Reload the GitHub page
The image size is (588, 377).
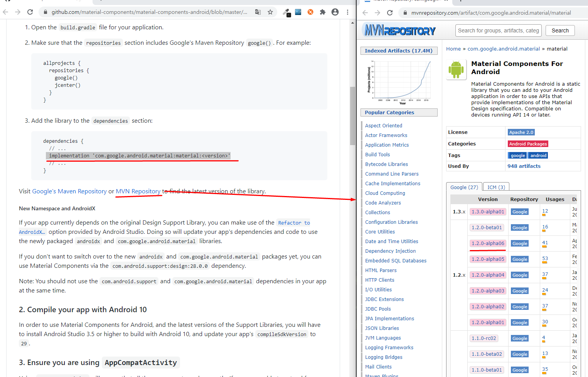point(30,12)
